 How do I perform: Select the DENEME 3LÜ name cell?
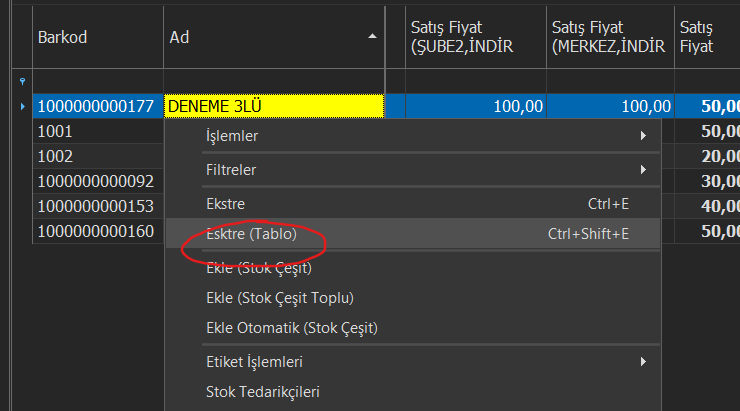point(273,105)
